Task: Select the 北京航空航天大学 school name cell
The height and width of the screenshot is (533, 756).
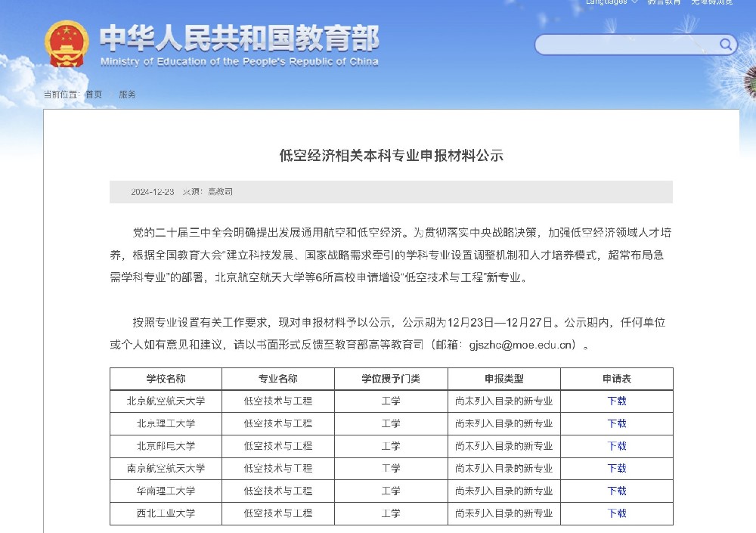Action: [166, 401]
